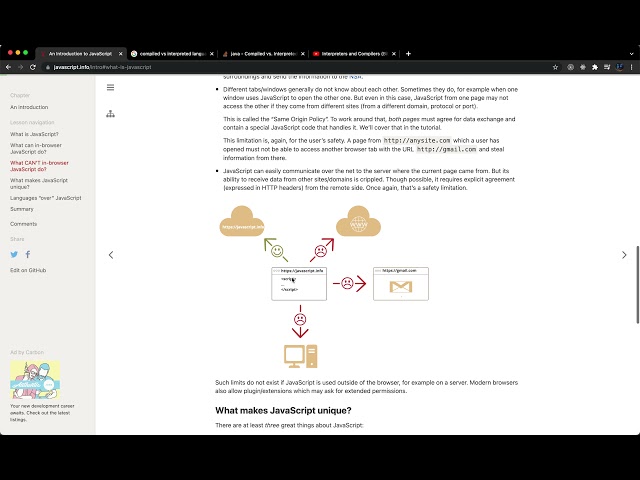The image size is (640, 480).
Task: Click the snowflake-like extension icon
Action: click(x=583, y=67)
